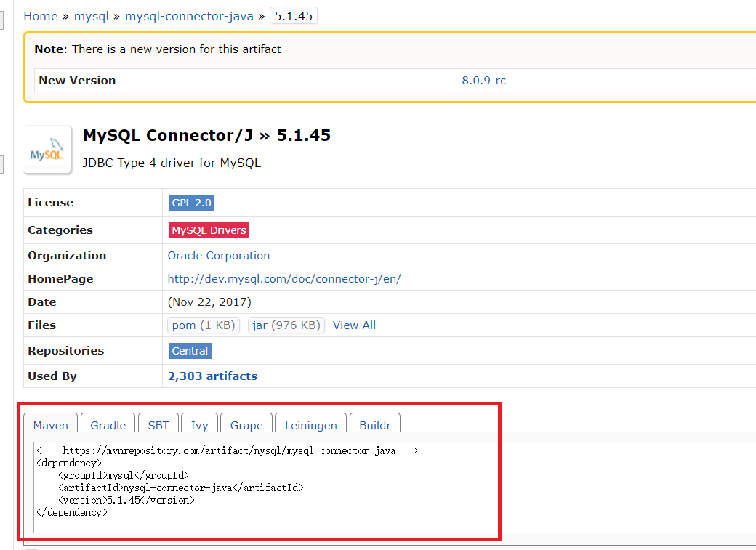Open the MySQL Drivers category tag
The image size is (756, 550).
(x=209, y=230)
